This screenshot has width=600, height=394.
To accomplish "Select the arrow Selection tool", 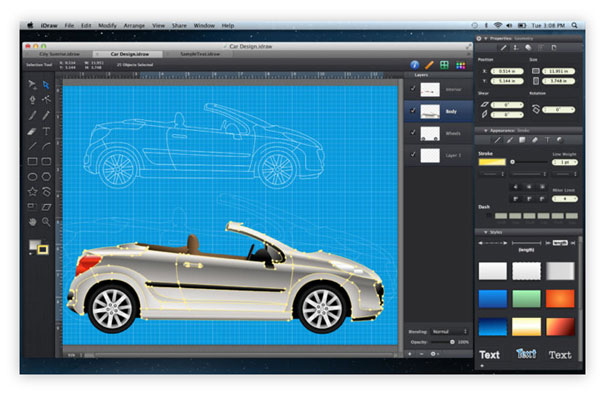I will [x=32, y=84].
